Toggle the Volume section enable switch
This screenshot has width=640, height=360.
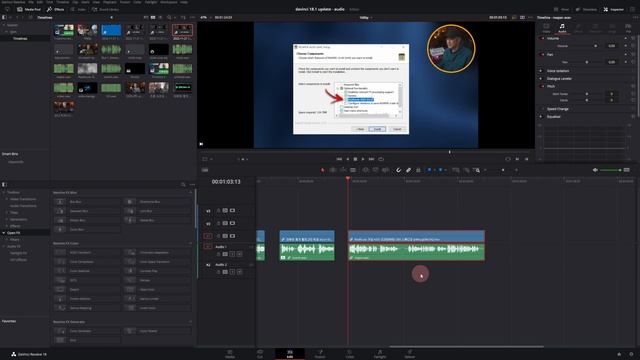click(542, 38)
